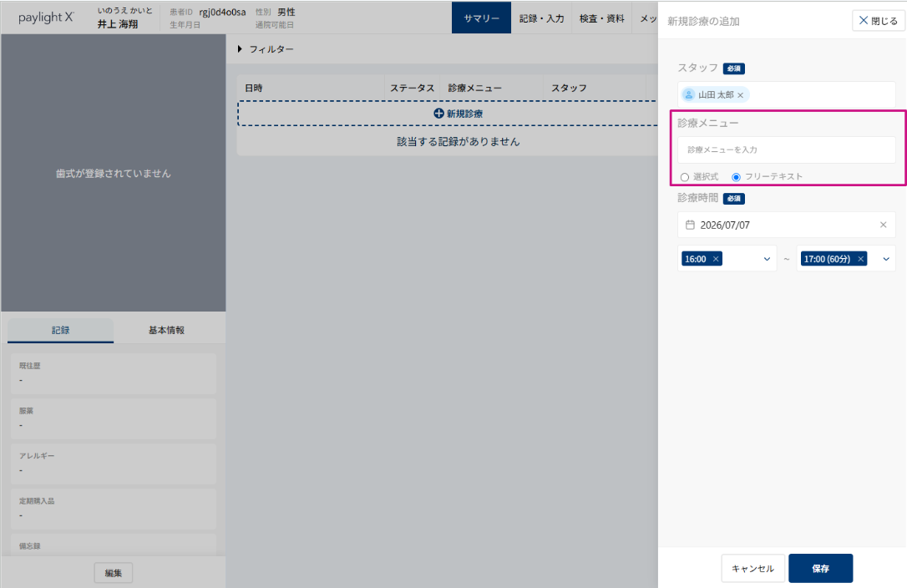Screen dimensions: 907x588
Task: Remove staff tag 山田 太郎 with its x icon
Action: click(741, 95)
